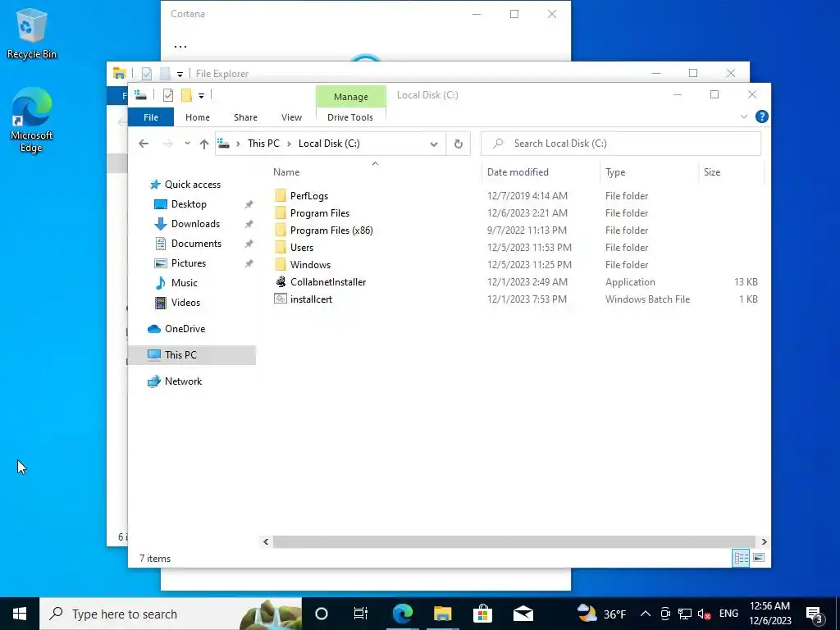Switch to the View ribbon tab
840x630 pixels.
coord(291,117)
